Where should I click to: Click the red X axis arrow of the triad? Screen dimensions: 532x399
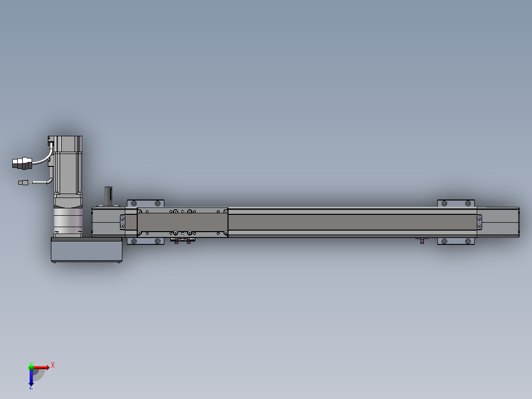[41, 367]
